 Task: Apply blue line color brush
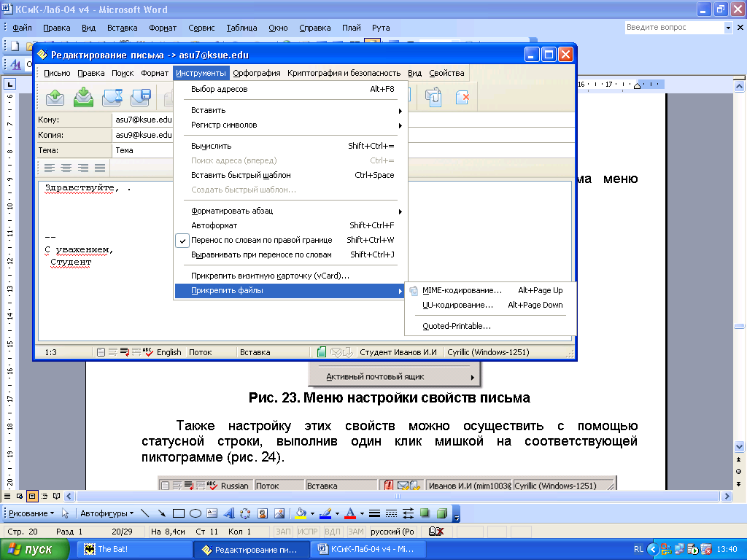pyautogui.click(x=326, y=513)
